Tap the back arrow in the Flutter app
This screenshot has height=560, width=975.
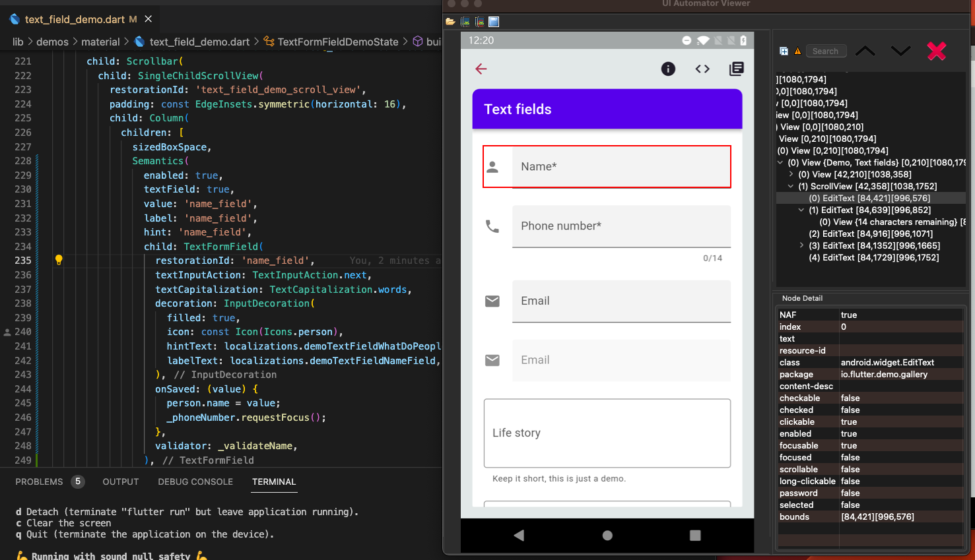click(x=481, y=69)
